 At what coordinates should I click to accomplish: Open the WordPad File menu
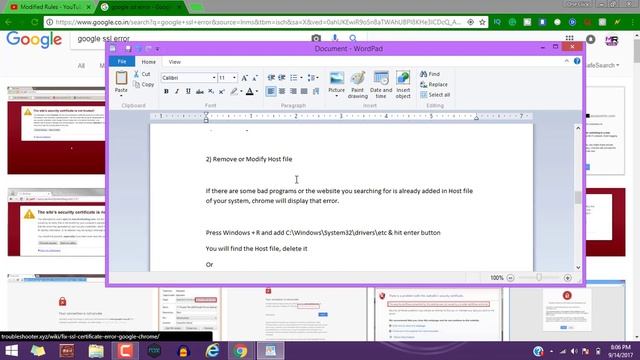122,62
